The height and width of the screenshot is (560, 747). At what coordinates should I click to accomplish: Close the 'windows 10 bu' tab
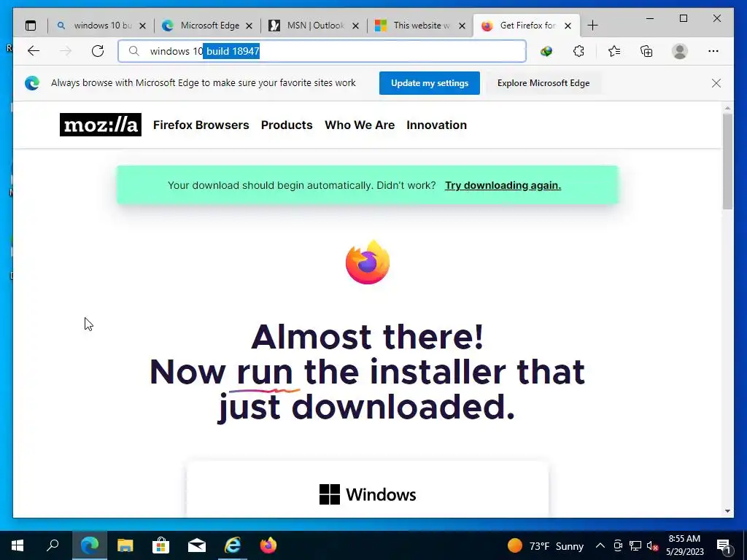click(x=142, y=26)
